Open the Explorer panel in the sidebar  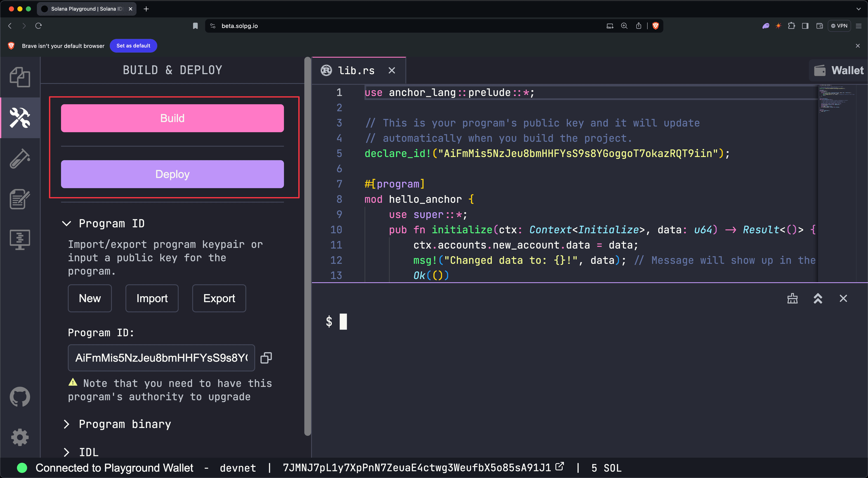click(x=20, y=77)
